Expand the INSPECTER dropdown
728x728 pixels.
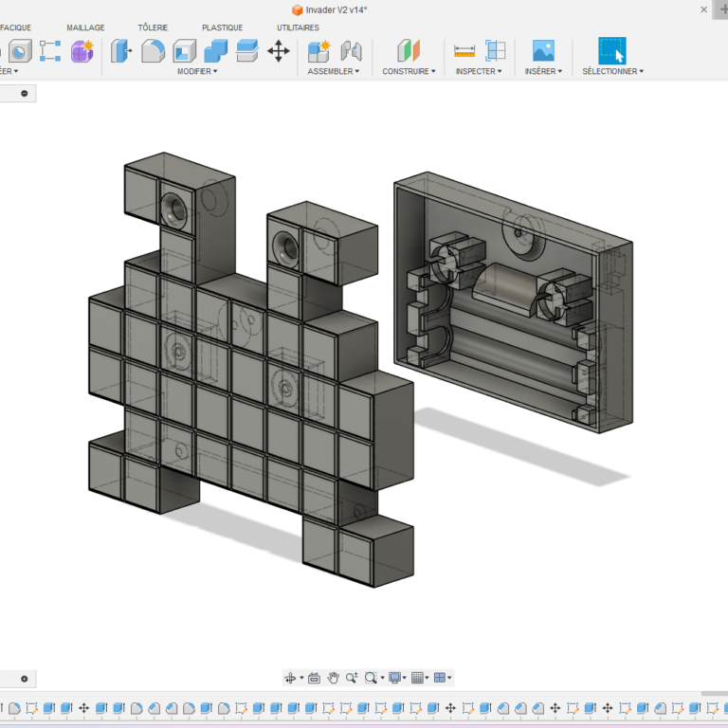[x=479, y=71]
